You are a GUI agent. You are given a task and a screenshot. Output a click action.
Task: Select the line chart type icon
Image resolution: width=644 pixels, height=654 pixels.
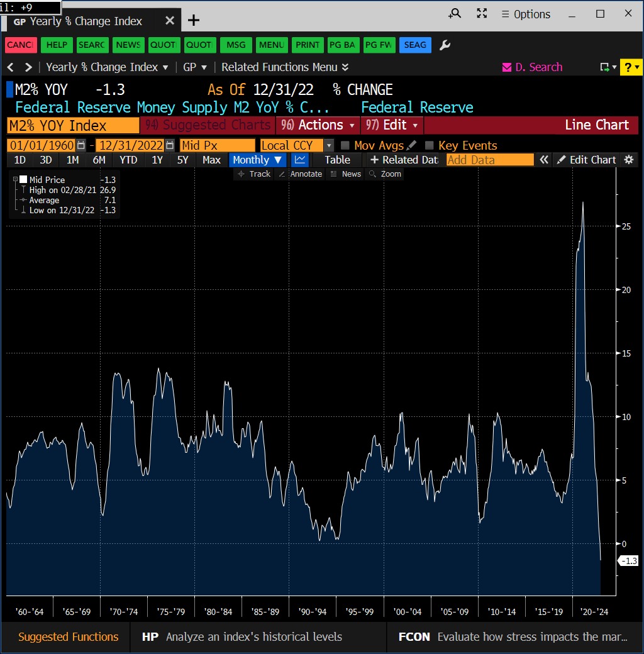click(300, 160)
